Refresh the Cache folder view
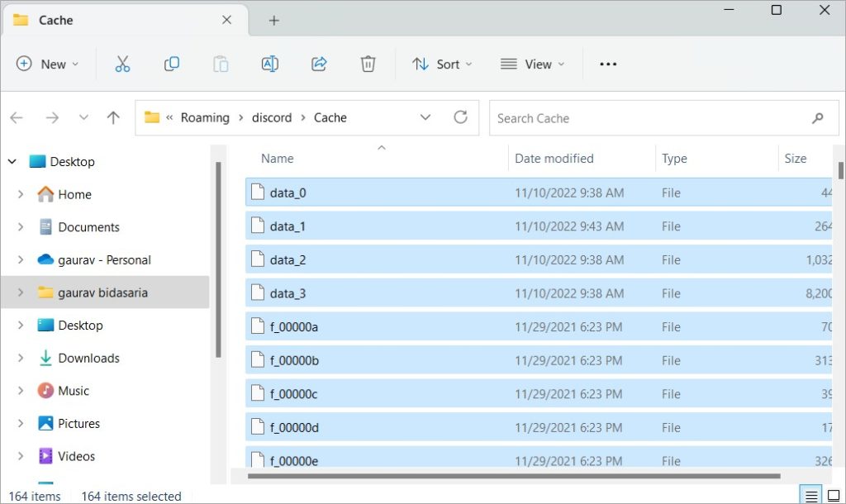This screenshot has width=846, height=504. tap(460, 117)
